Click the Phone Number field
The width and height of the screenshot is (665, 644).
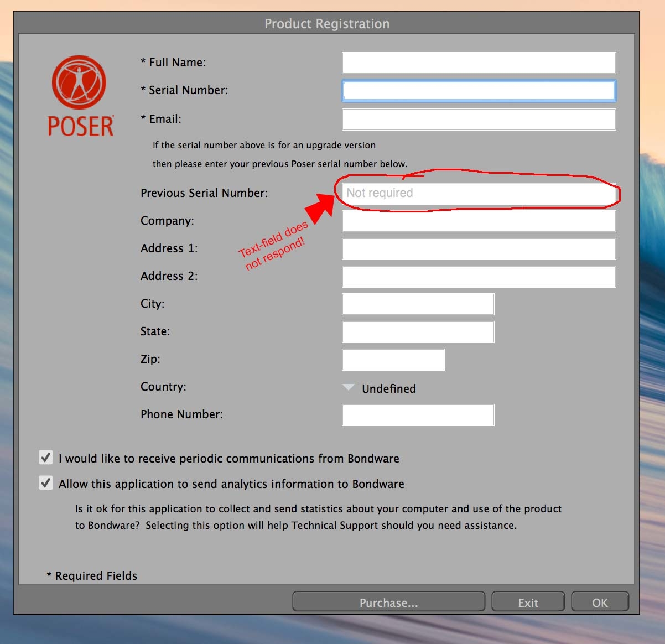418,415
